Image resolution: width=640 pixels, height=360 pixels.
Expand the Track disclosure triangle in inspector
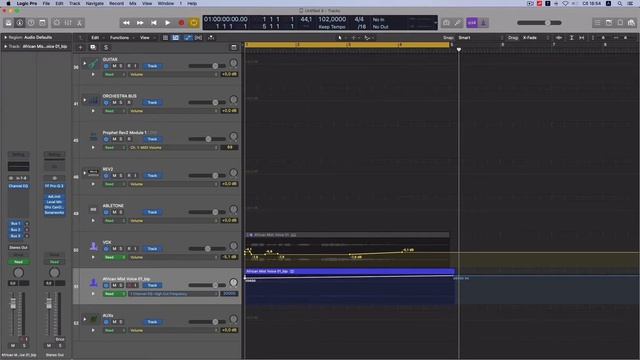[x=6, y=47]
